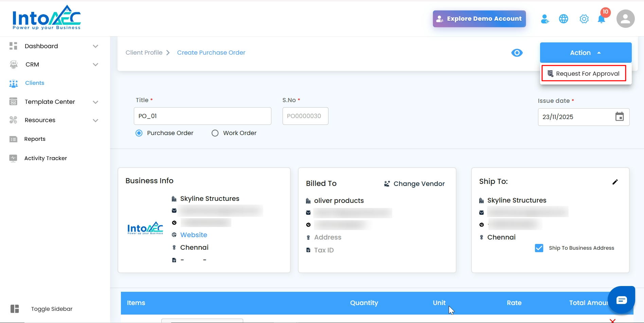Click the Ship To Chennai location icon

click(x=482, y=237)
